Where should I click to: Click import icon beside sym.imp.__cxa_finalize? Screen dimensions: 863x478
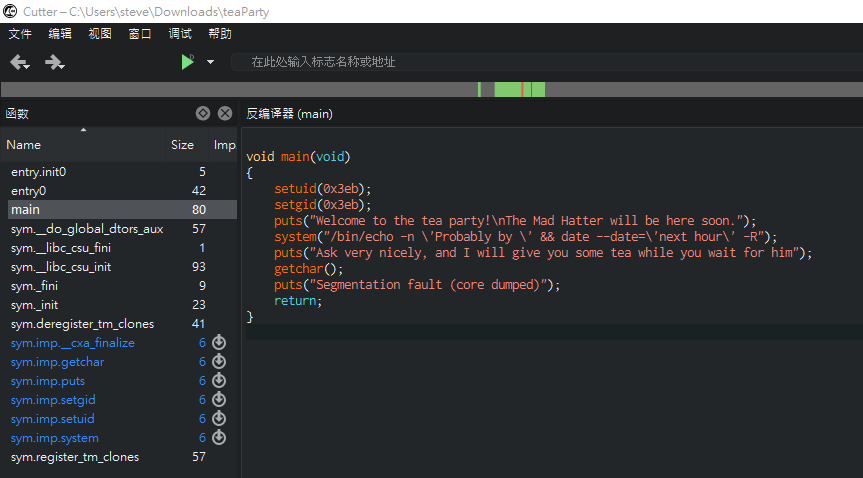tap(219, 343)
